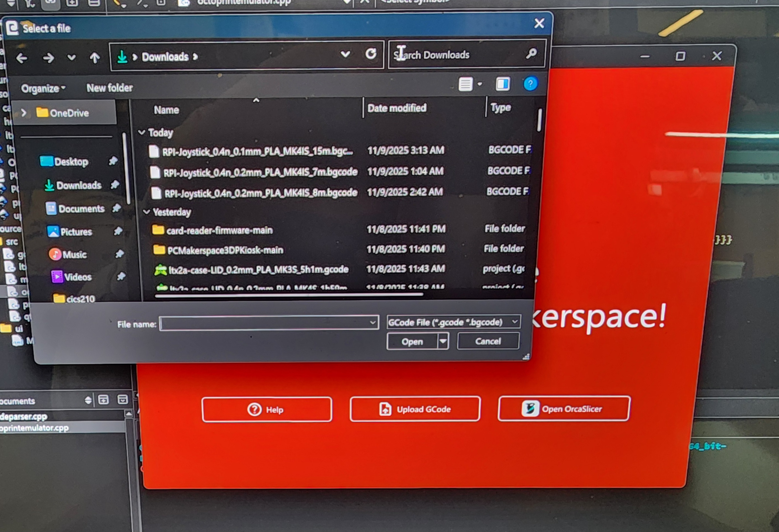Open the GCode file type filter dropdown
The height and width of the screenshot is (532, 779).
453,322
